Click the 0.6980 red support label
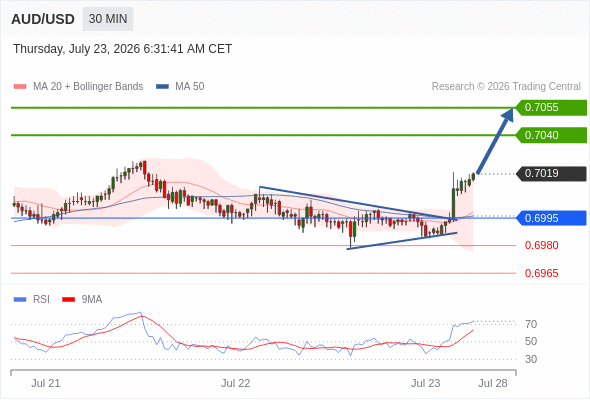590x400 pixels. [541, 245]
